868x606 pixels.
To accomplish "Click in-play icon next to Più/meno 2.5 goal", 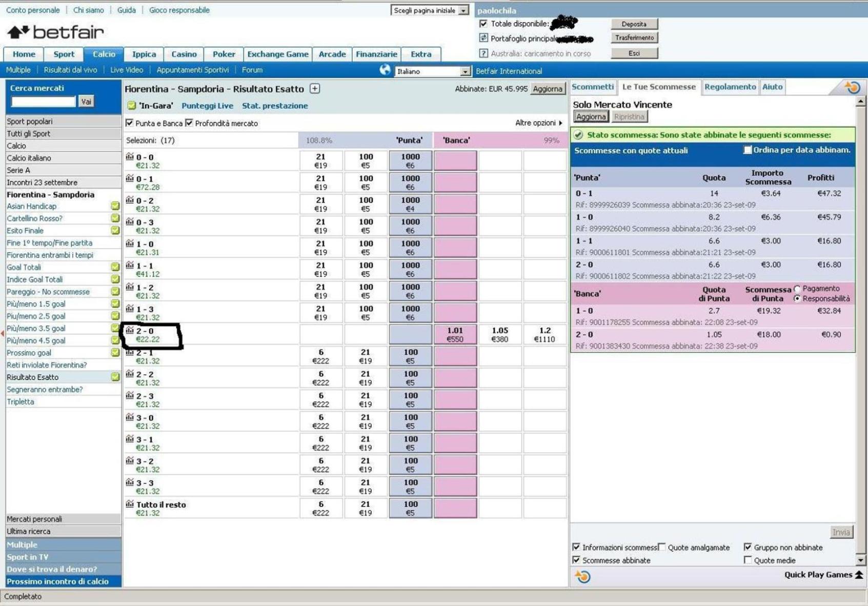I will tap(115, 316).
